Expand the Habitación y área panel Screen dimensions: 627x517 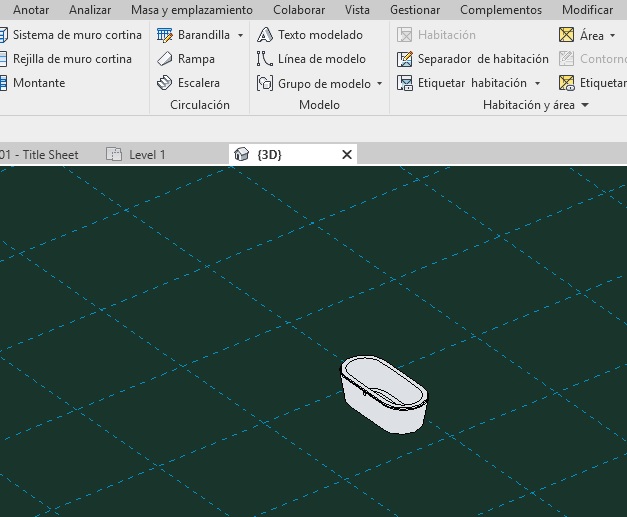coord(585,105)
